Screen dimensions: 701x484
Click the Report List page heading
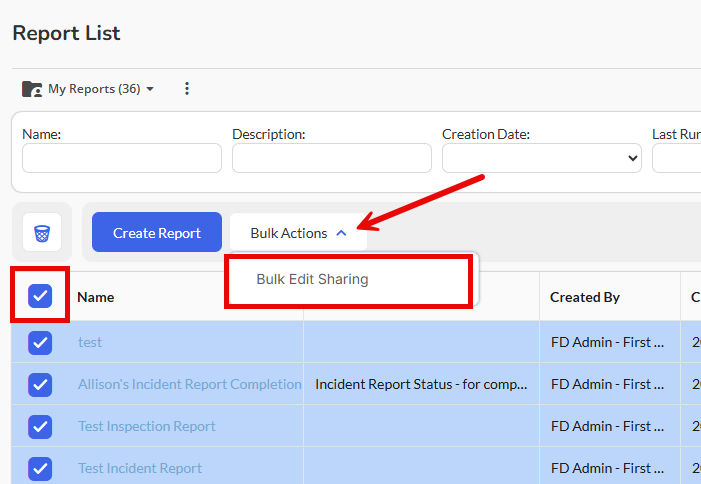click(x=66, y=34)
